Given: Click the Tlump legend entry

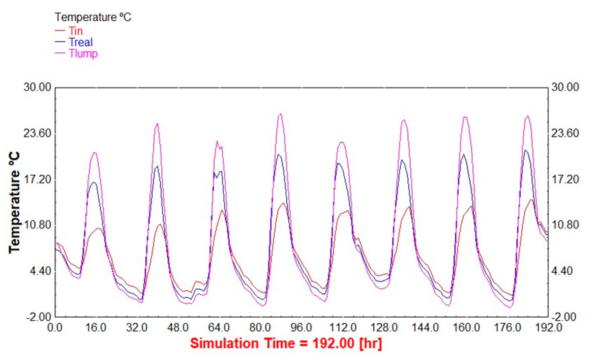Looking at the screenshot, I should click(x=83, y=53).
